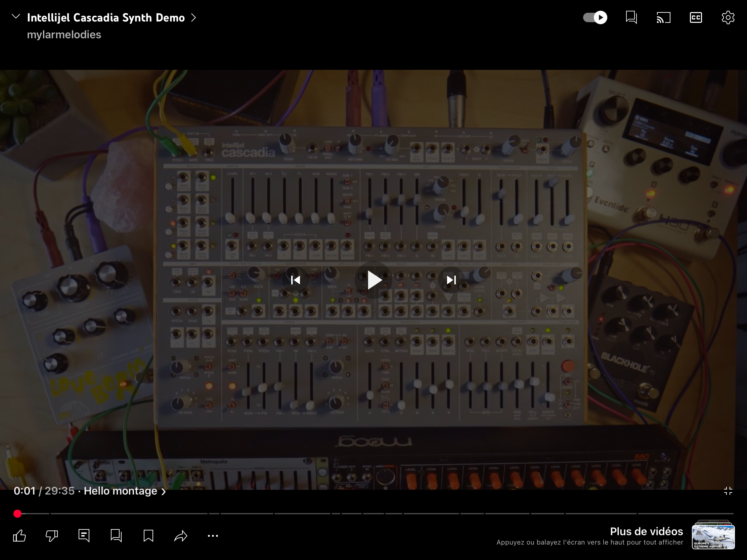Open the comments panel

(x=84, y=536)
